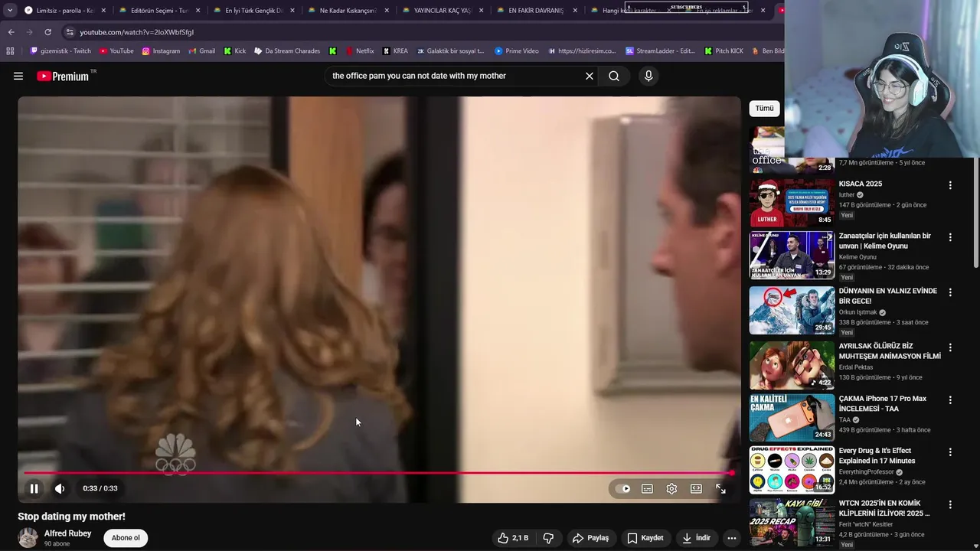This screenshot has height=551, width=980.
Task: Like the video (2,1 B)
Action: (x=513, y=538)
